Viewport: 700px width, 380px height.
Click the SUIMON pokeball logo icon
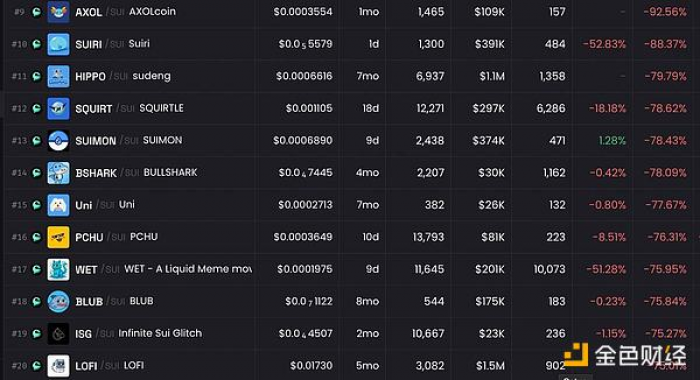click(x=58, y=141)
